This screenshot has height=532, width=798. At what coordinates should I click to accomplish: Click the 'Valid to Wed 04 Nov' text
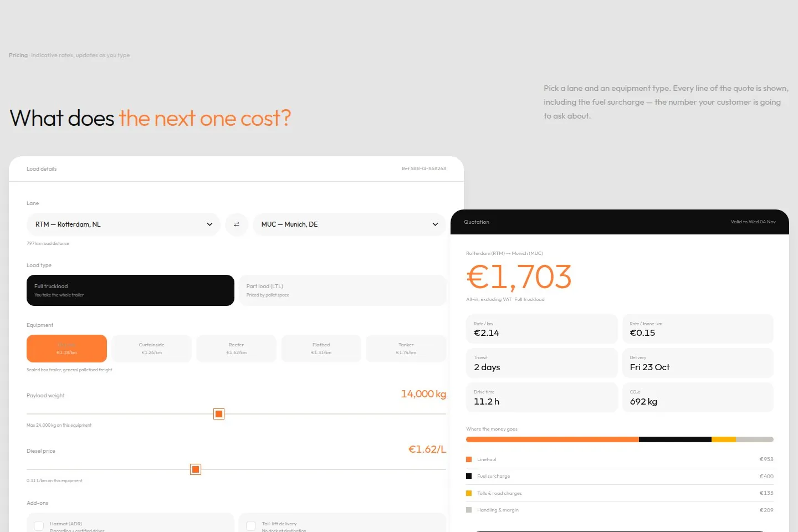pos(753,222)
